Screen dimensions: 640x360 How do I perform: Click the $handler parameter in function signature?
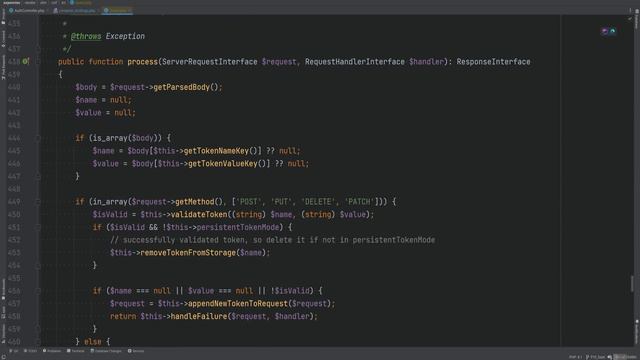click(426, 62)
